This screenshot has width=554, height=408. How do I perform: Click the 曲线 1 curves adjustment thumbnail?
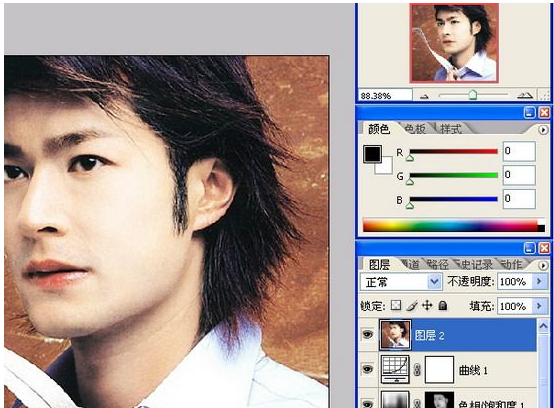[395, 369]
